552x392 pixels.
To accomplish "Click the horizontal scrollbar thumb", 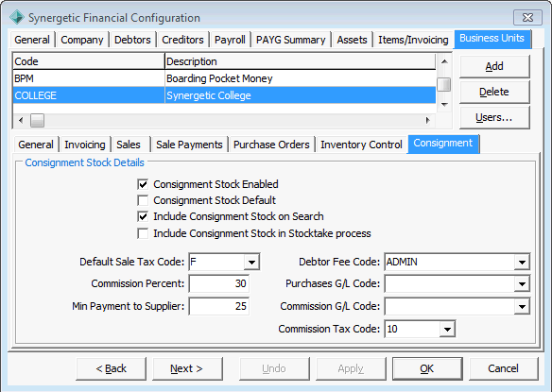I will pos(37,120).
